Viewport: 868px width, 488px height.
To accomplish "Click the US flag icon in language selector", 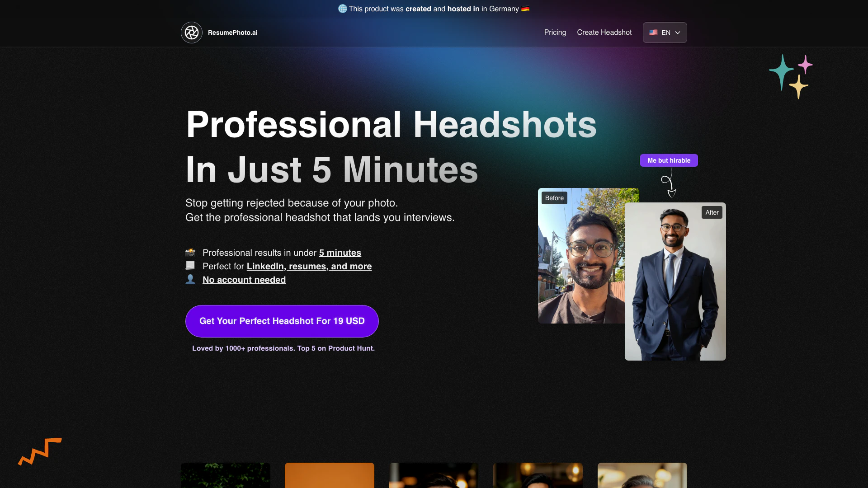I will (x=653, y=33).
